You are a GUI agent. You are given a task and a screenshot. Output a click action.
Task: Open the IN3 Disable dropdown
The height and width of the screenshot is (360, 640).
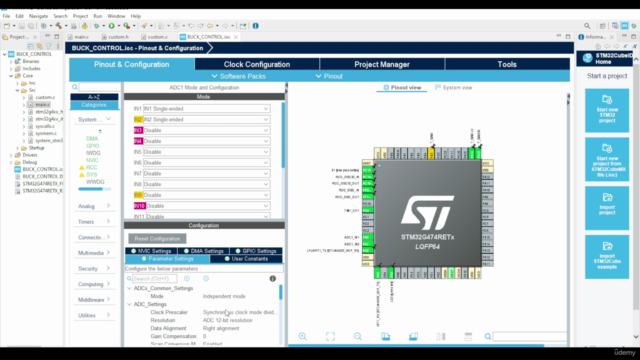pos(206,130)
